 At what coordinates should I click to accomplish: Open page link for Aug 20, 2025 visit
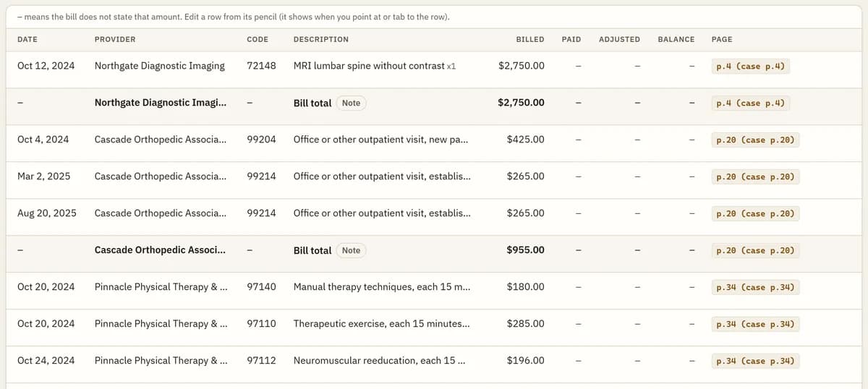pyautogui.click(x=755, y=213)
